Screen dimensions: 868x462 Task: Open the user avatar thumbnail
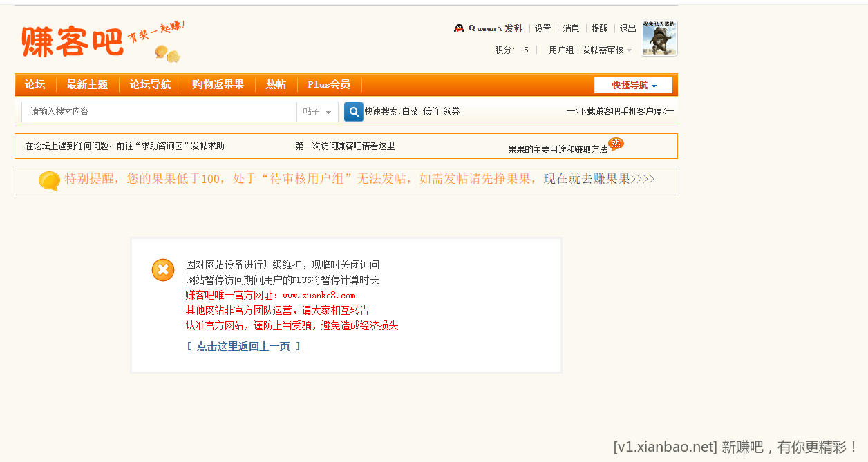pos(659,38)
